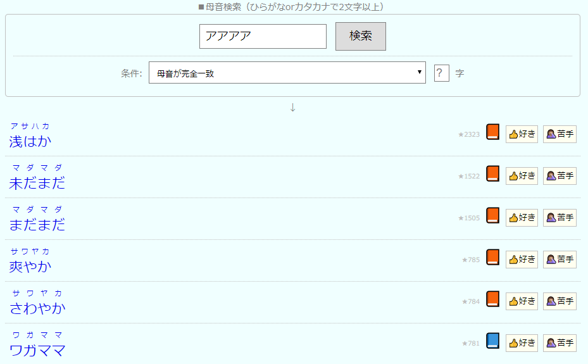Mark ワガママ as 好き

pos(522,343)
